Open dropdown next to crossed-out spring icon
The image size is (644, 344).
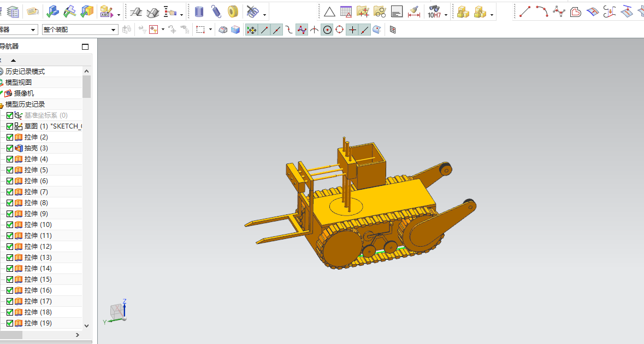click(264, 15)
